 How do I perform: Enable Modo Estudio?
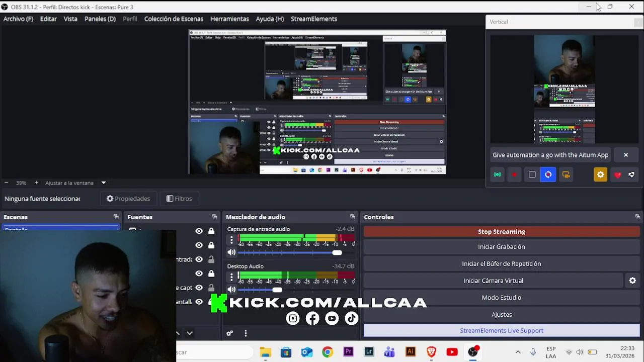coord(502,298)
